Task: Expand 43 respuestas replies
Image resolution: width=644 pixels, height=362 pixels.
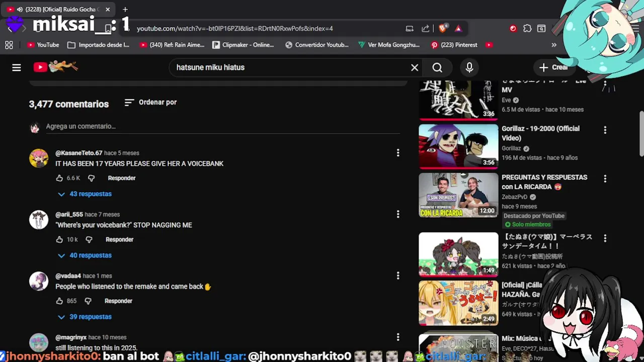Action: pyautogui.click(x=85, y=194)
